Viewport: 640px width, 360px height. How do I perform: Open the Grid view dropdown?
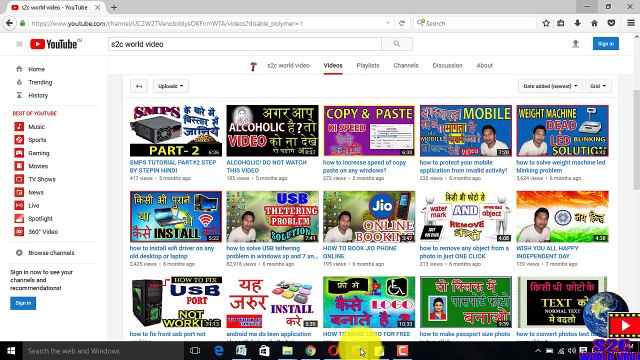click(598, 86)
